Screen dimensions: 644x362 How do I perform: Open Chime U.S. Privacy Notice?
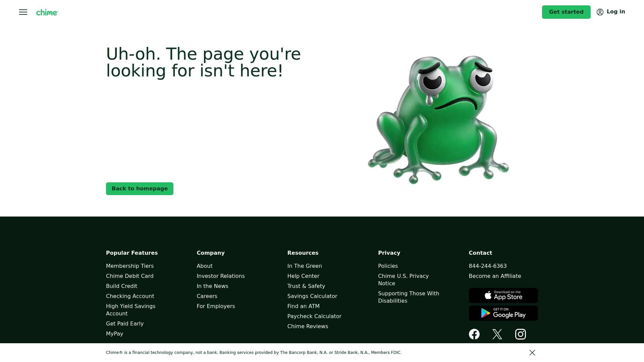[x=403, y=280]
